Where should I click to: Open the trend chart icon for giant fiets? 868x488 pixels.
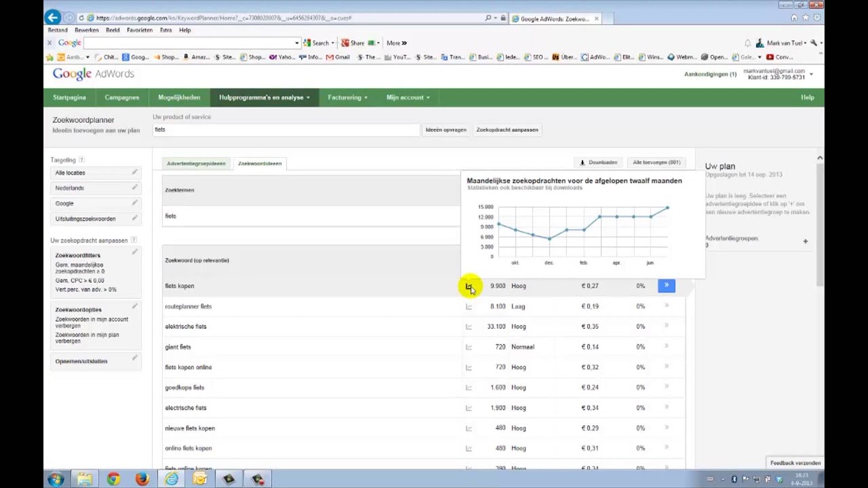point(469,347)
